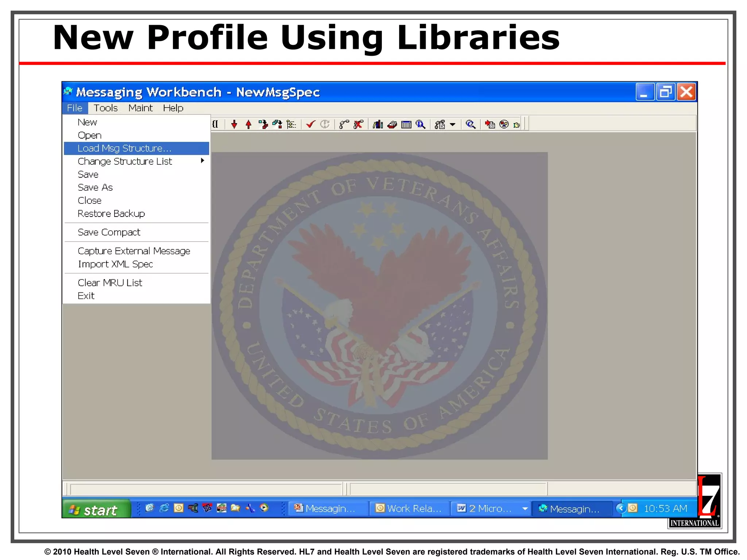Click the Messaging Workbench title bar icon

tap(68, 92)
